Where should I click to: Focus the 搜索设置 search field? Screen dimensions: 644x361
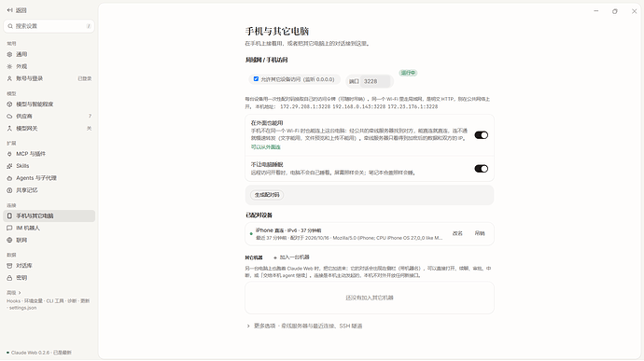[x=49, y=26]
